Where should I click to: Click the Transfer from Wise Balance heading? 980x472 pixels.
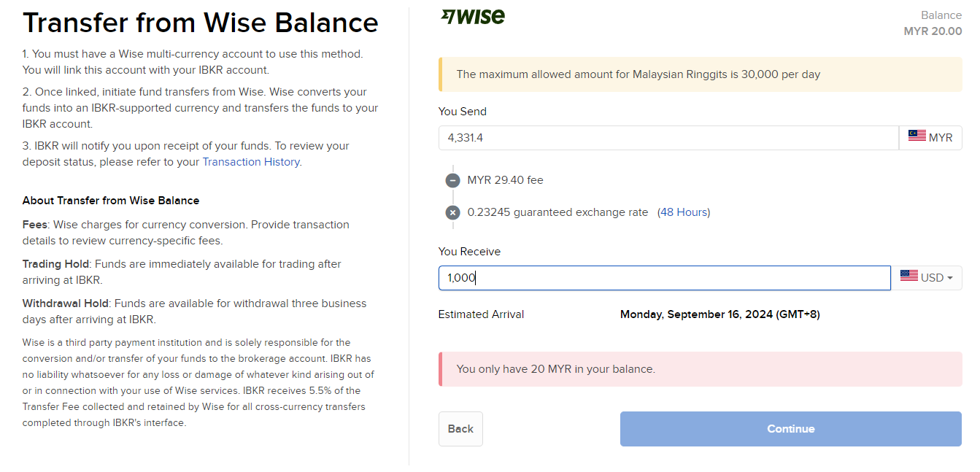(x=201, y=23)
